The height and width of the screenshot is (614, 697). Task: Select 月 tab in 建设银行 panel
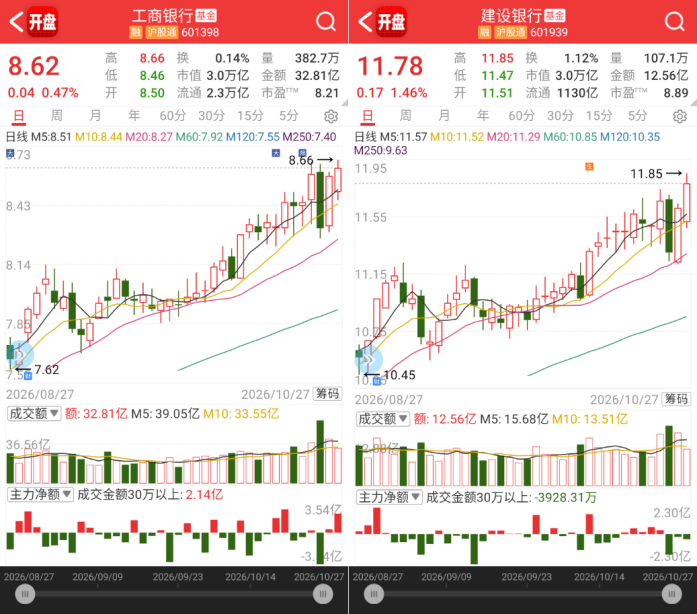(x=444, y=116)
